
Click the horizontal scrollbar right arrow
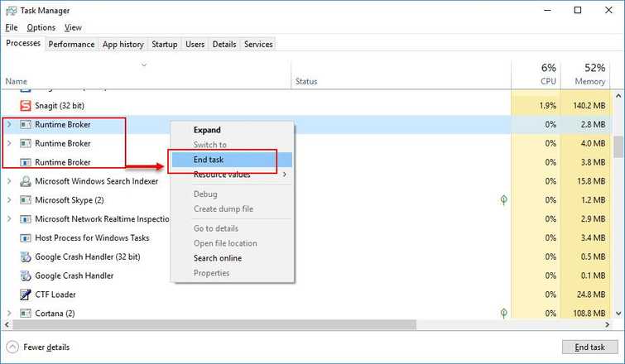[607, 325]
